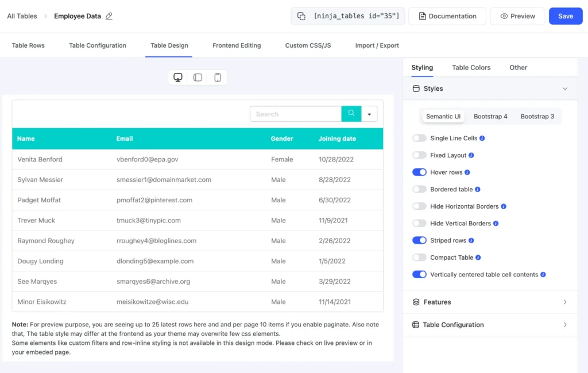
Task: Open the Documentation button
Action: 447,16
